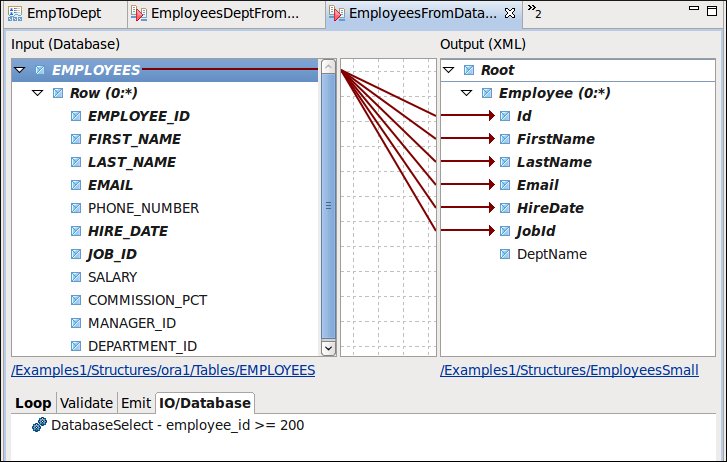Image resolution: width=727 pixels, height=462 pixels.
Task: Click the DeptName field icon
Action: (x=505, y=254)
